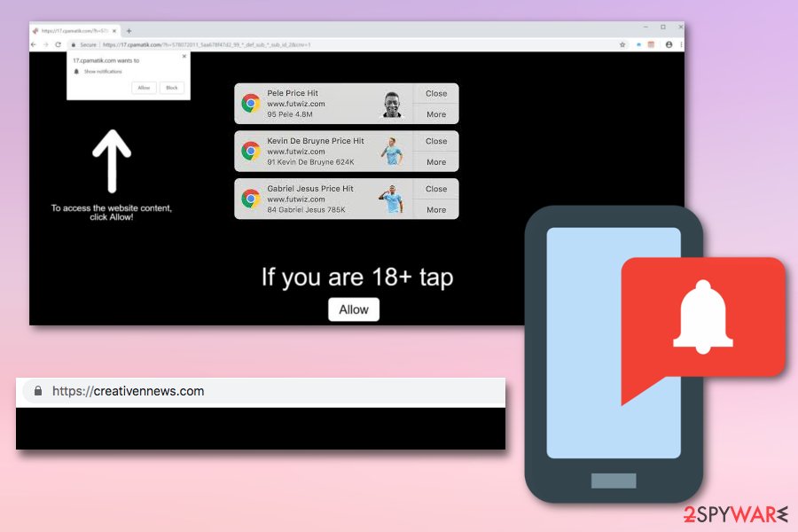Click the browser back arrow

pyautogui.click(x=35, y=44)
